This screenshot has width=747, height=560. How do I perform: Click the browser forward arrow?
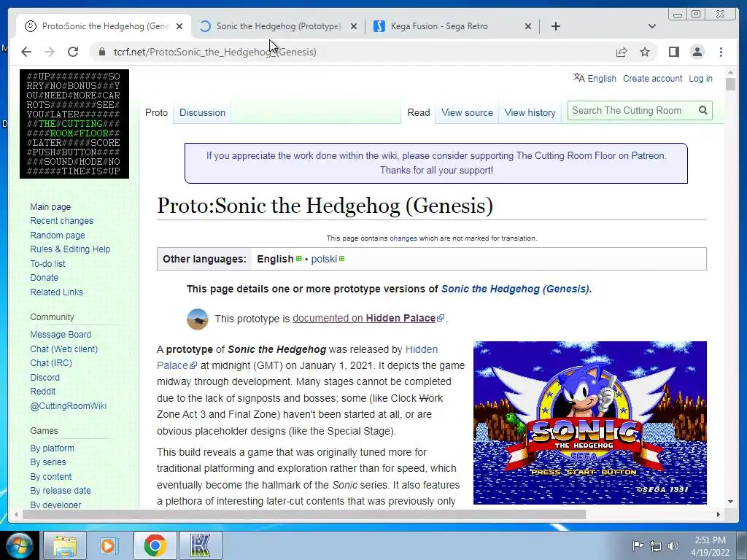coord(50,52)
